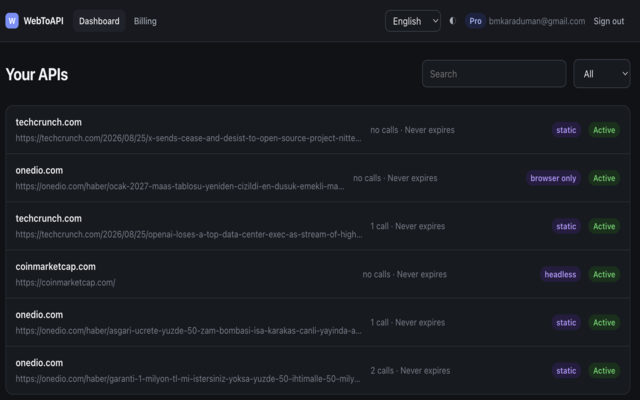This screenshot has height=400, width=640.
Task: Open the All filter dropdown
Action: 602,74
